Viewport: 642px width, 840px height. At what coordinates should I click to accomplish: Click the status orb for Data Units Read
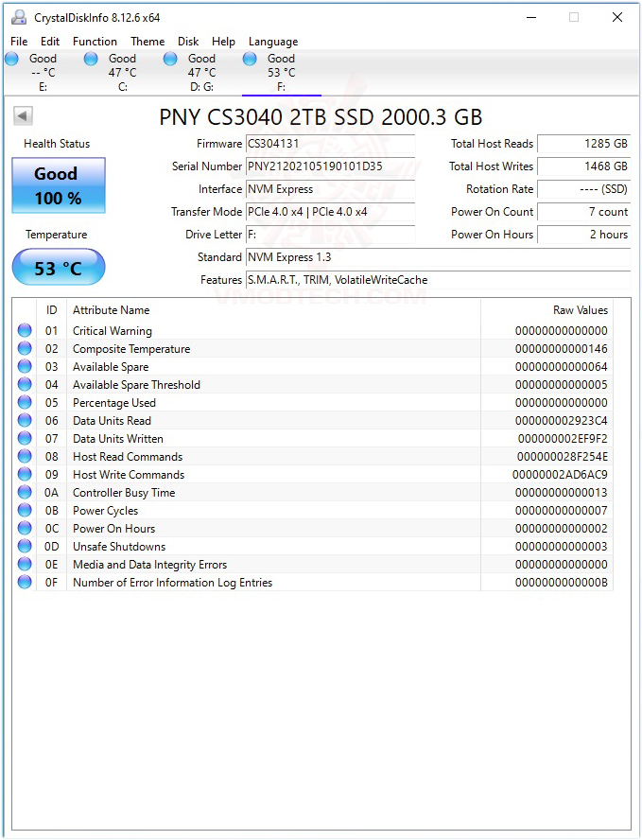point(25,420)
